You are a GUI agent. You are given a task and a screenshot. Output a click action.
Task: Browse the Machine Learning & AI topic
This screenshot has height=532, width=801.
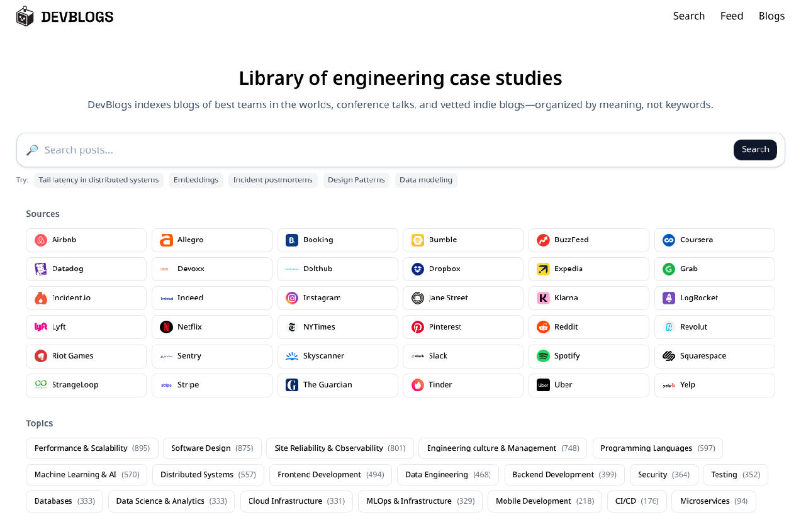coord(86,474)
